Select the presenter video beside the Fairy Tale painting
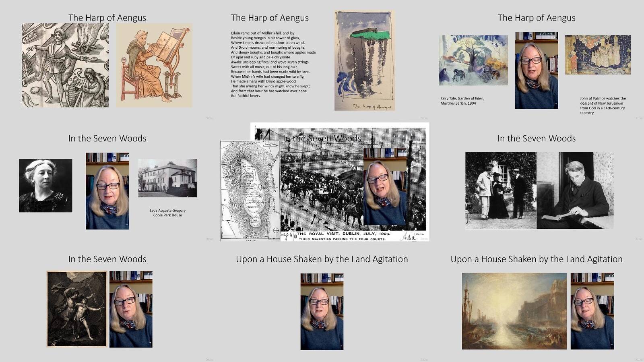The width and height of the screenshot is (644, 362). pyautogui.click(x=537, y=70)
